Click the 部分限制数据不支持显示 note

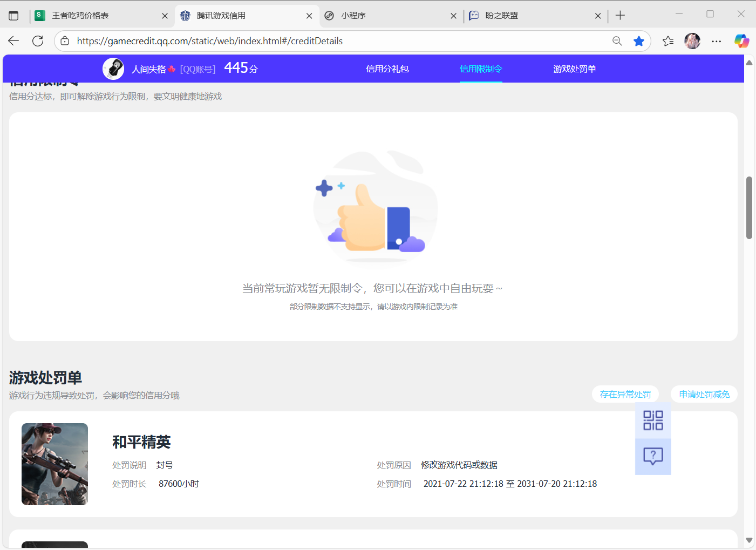[373, 307]
